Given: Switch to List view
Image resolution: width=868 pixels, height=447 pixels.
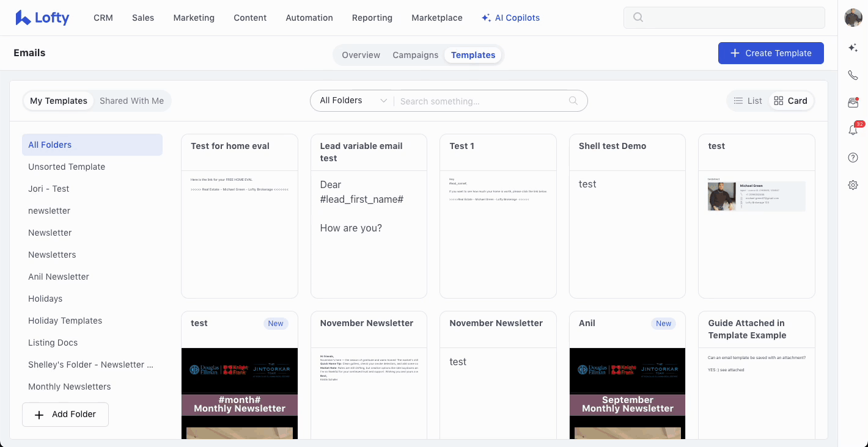Looking at the screenshot, I should 748,100.
